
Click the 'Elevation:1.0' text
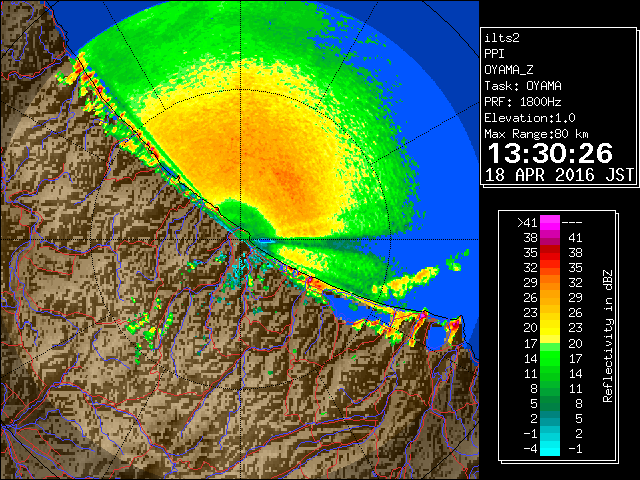tap(530, 118)
